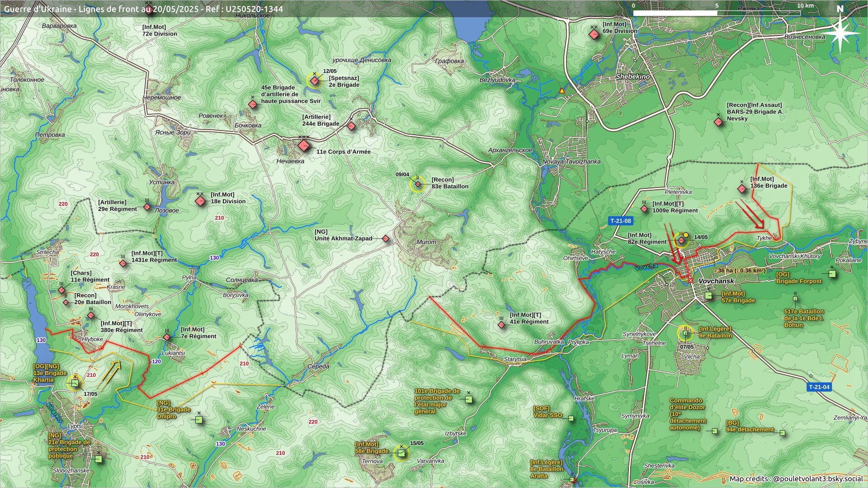Select the 1431e Régiment marker
Viewport: 868px width, 488px height.
click(123, 263)
